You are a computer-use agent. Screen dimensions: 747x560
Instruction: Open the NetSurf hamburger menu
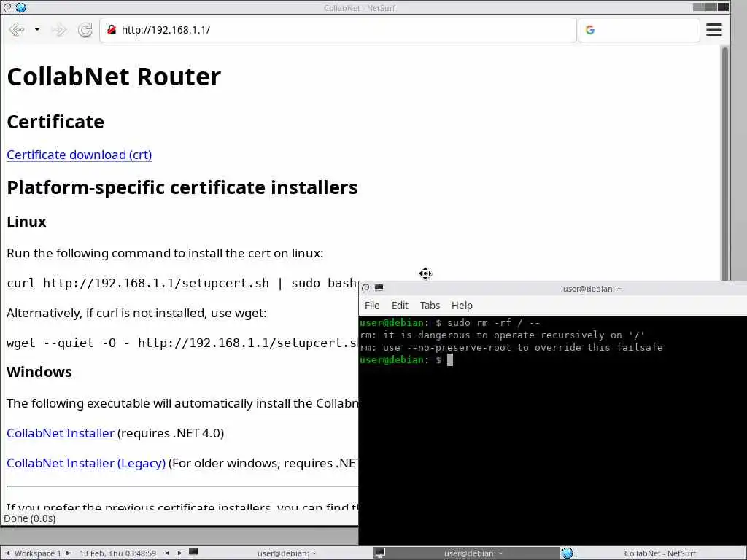[x=713, y=30]
